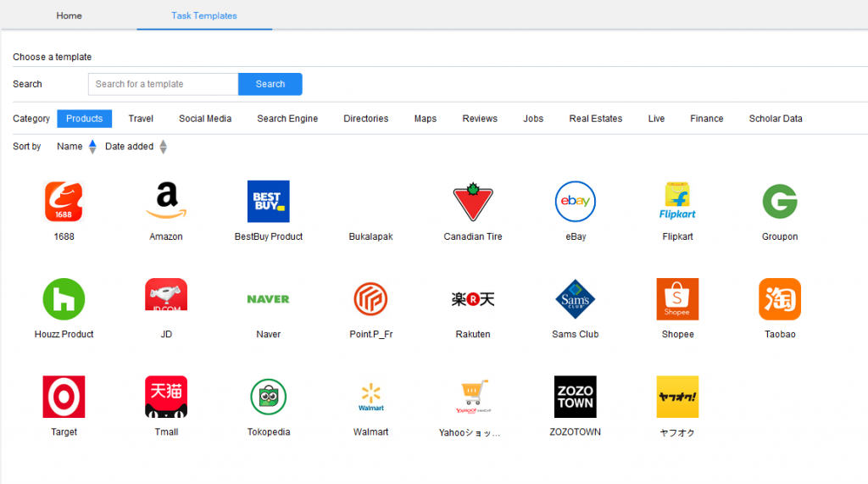The image size is (868, 484).
Task: Click the Canadian Tire template name
Action: (x=473, y=236)
